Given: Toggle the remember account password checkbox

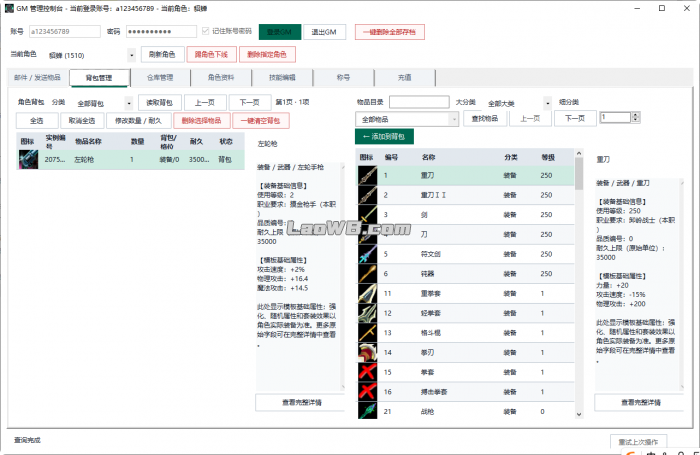Looking at the screenshot, I should (x=205, y=31).
